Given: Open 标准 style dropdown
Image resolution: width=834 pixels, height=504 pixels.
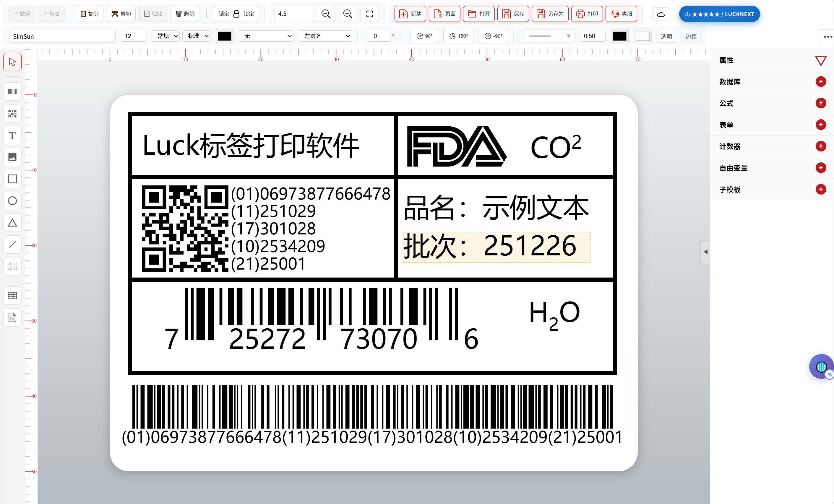Looking at the screenshot, I should [196, 36].
